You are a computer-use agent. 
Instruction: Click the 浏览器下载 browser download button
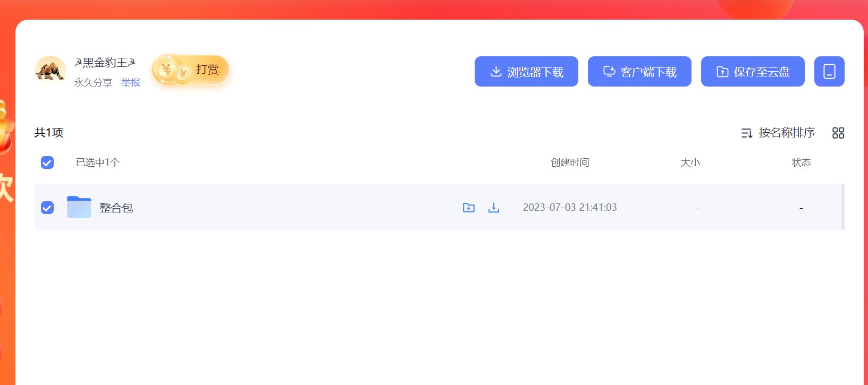(526, 72)
